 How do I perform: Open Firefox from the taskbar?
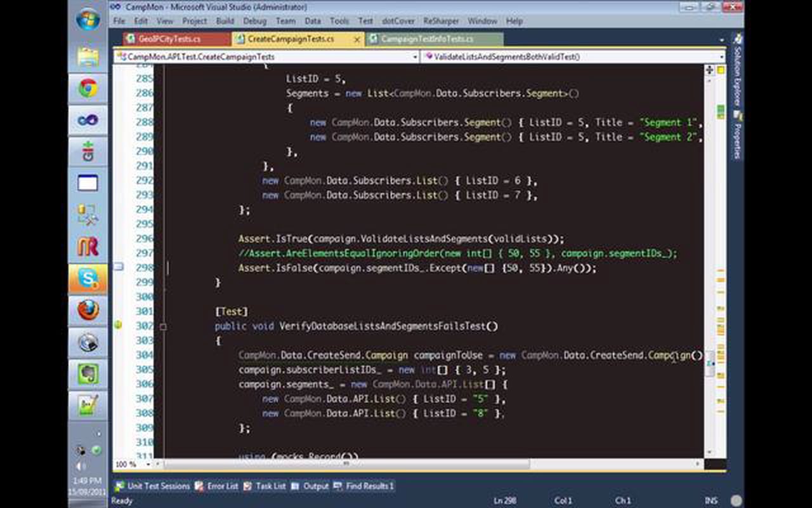88,311
